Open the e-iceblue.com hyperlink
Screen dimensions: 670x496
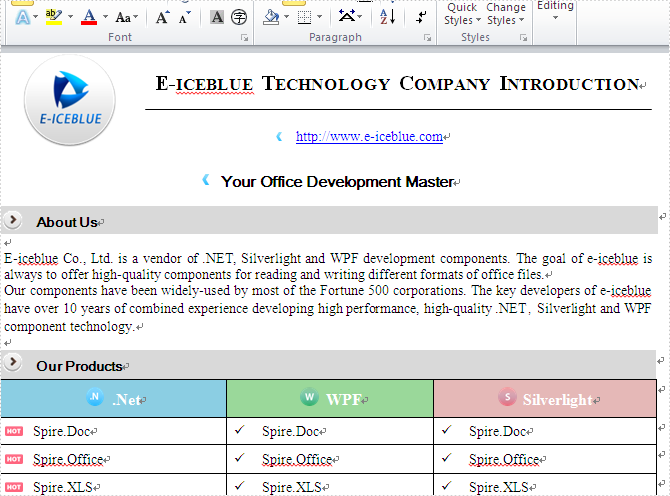369,136
